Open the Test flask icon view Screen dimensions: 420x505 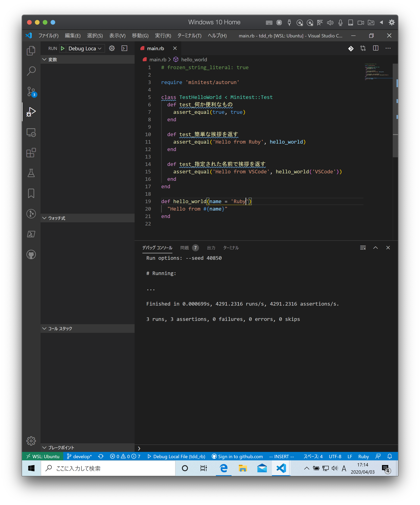[31, 173]
